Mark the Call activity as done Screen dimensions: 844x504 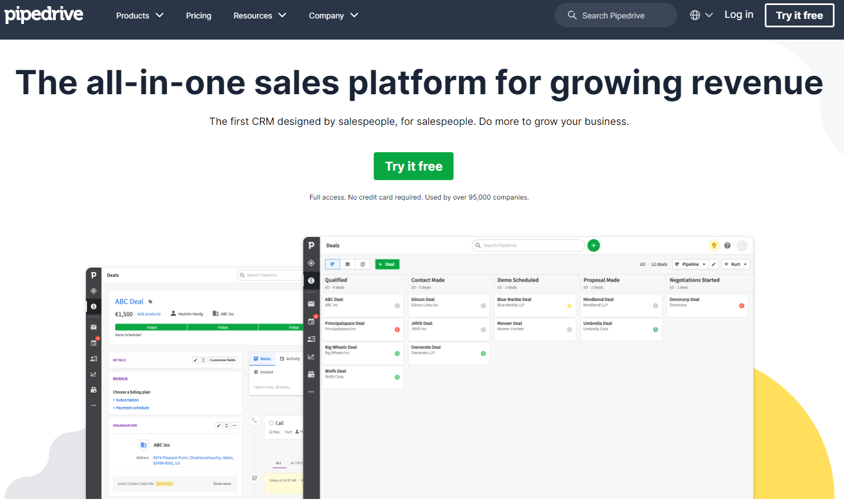pos(271,423)
